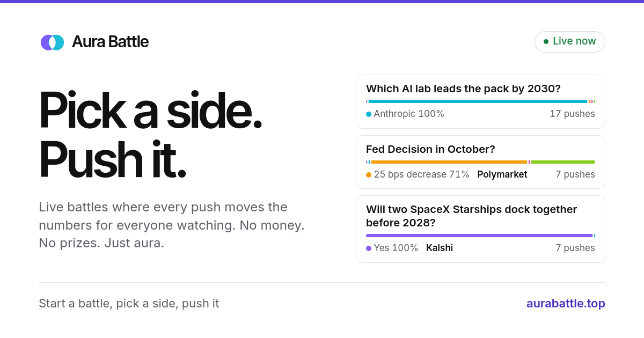Click the orange dot beside 25 bps decrease

(x=369, y=175)
